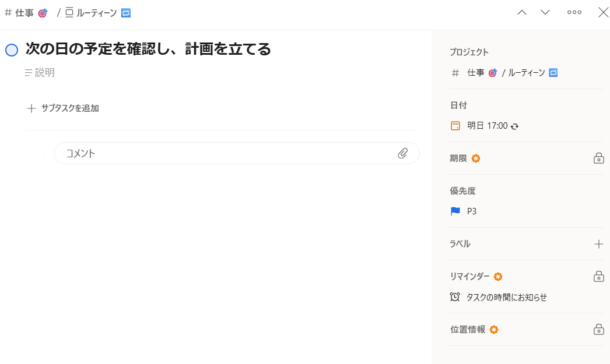The image size is (610, 364).
Task: Mark the task complete with the circle checkbox
Action: pyautogui.click(x=10, y=50)
